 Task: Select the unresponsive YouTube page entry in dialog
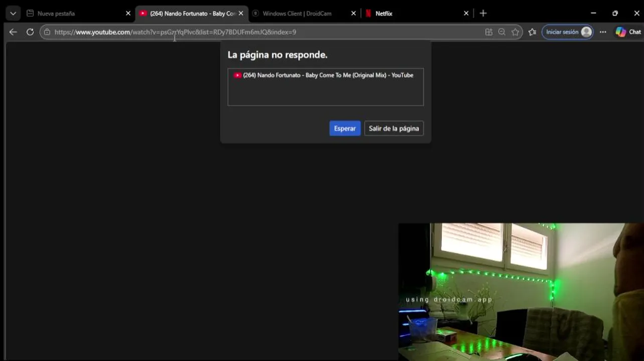tap(326, 75)
